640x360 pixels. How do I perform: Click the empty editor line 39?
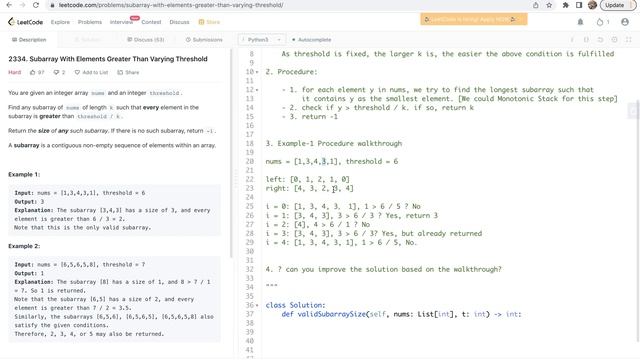(449, 332)
